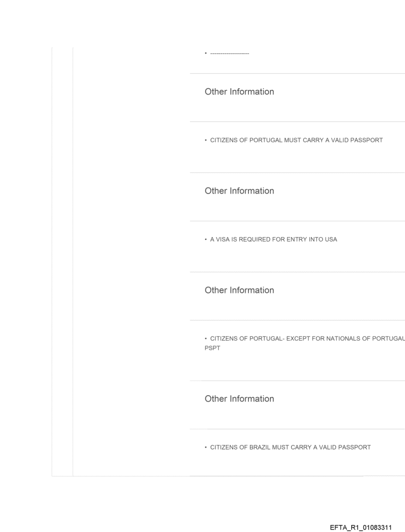Select the Other Information heading above the visa notice
The width and height of the screenshot is (405, 532).
(239, 191)
